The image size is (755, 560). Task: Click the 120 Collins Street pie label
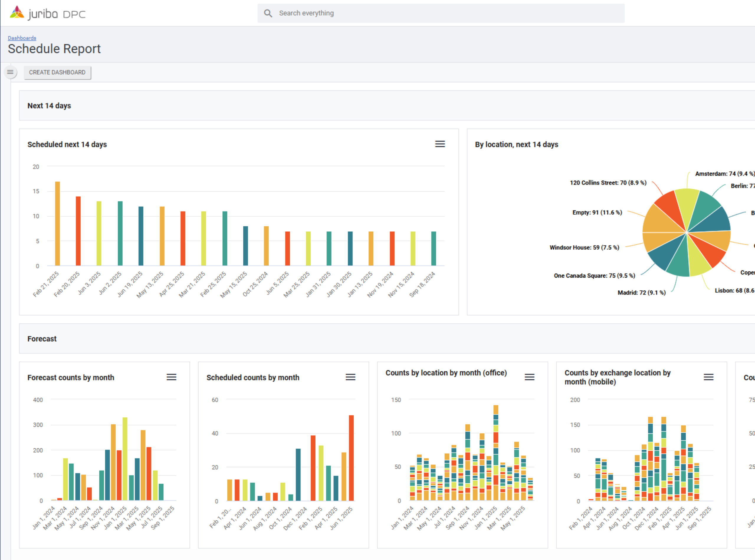click(x=608, y=183)
